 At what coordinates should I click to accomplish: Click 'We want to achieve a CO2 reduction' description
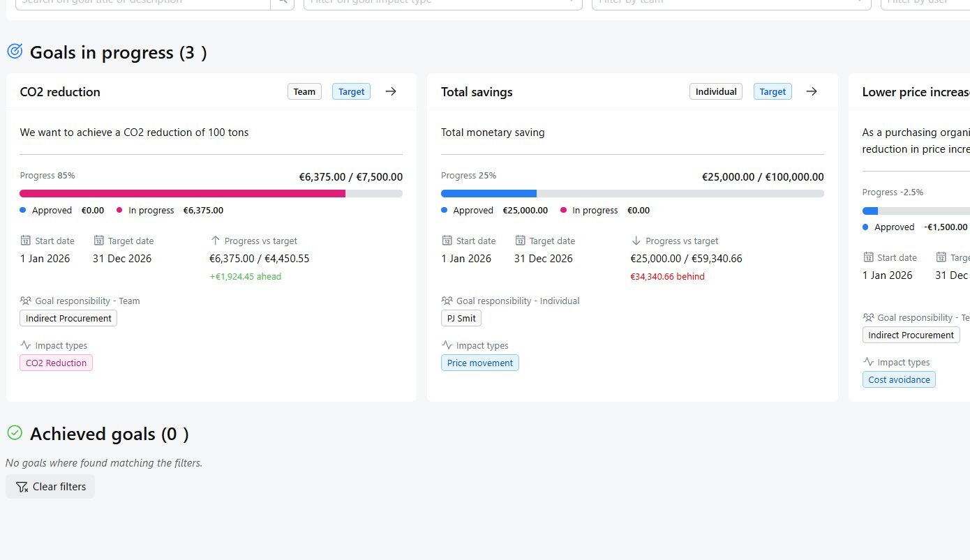pyautogui.click(x=134, y=132)
